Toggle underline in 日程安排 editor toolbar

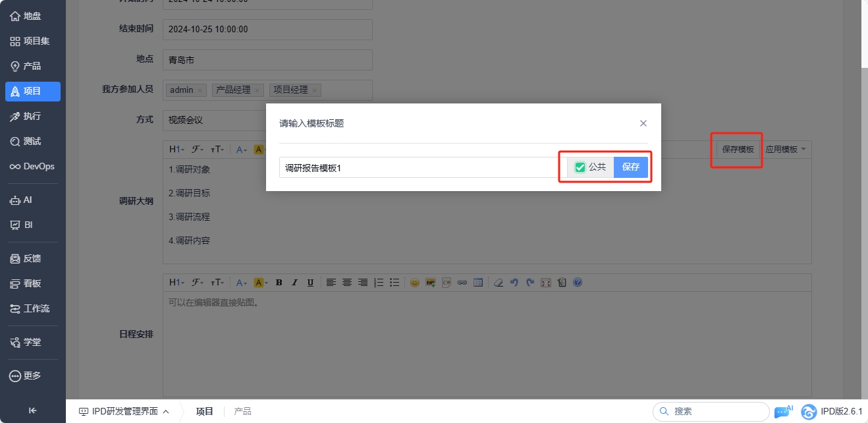pyautogui.click(x=310, y=283)
